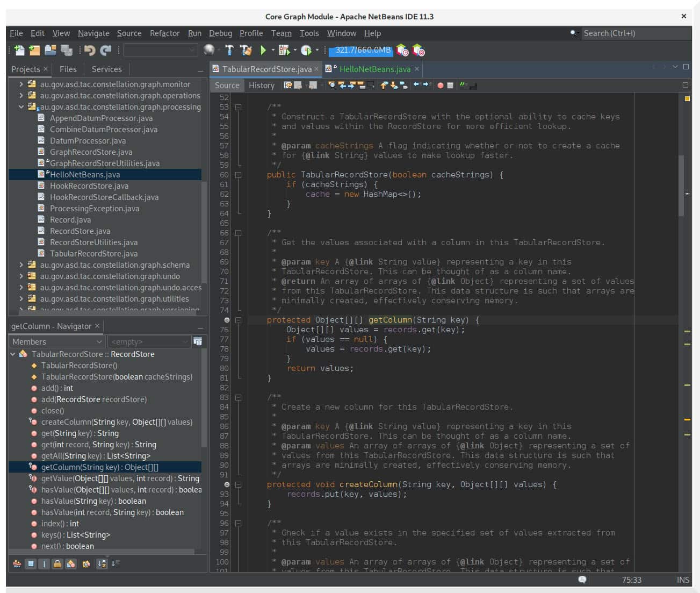Toggle Show Inherited Members in Navigator
Image resolution: width=700 pixels, height=593 pixels.
tap(17, 563)
